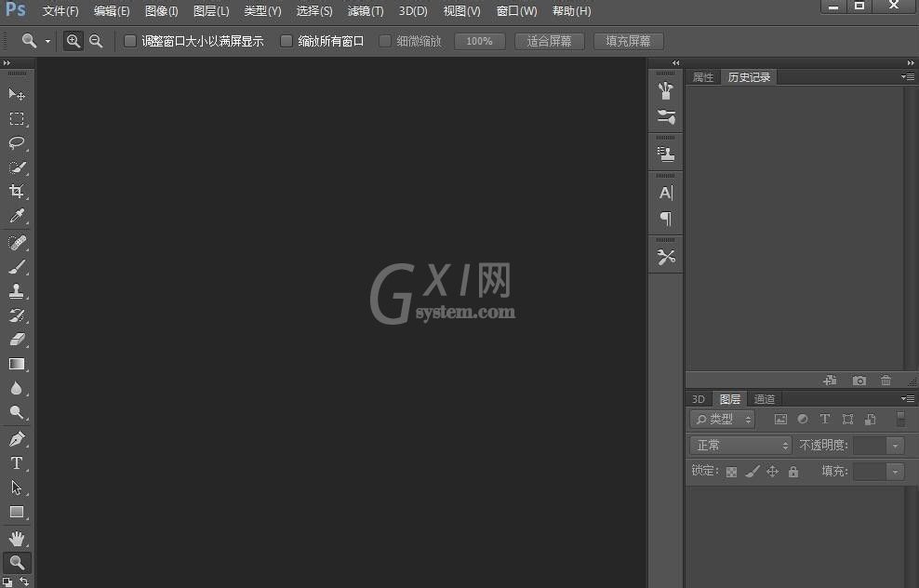Select the Gradient tool
The image size is (919, 588).
tap(17, 364)
